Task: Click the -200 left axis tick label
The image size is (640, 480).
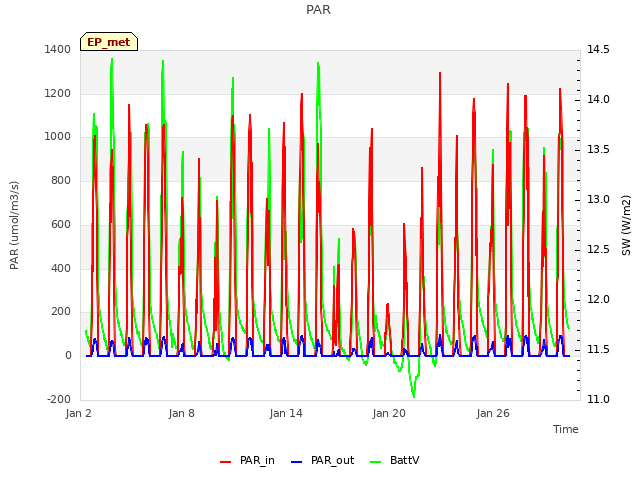Action: (x=59, y=399)
